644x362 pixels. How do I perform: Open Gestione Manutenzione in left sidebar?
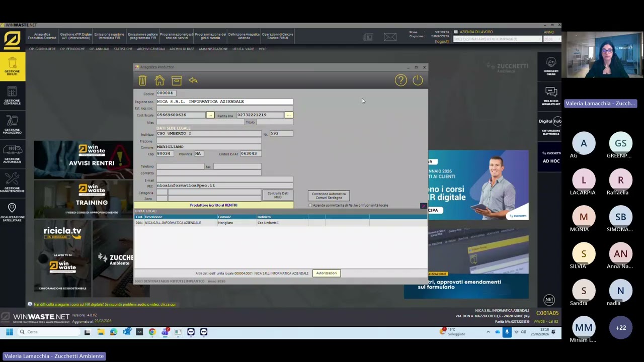click(x=12, y=183)
